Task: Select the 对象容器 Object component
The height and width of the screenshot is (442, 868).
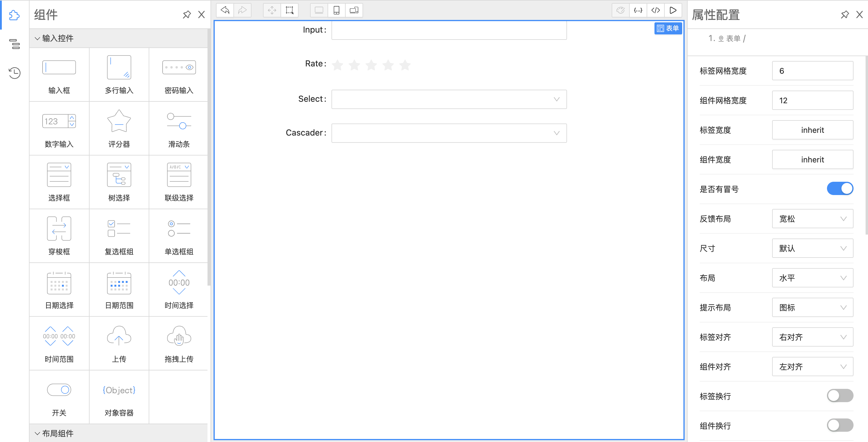Action: tap(119, 397)
